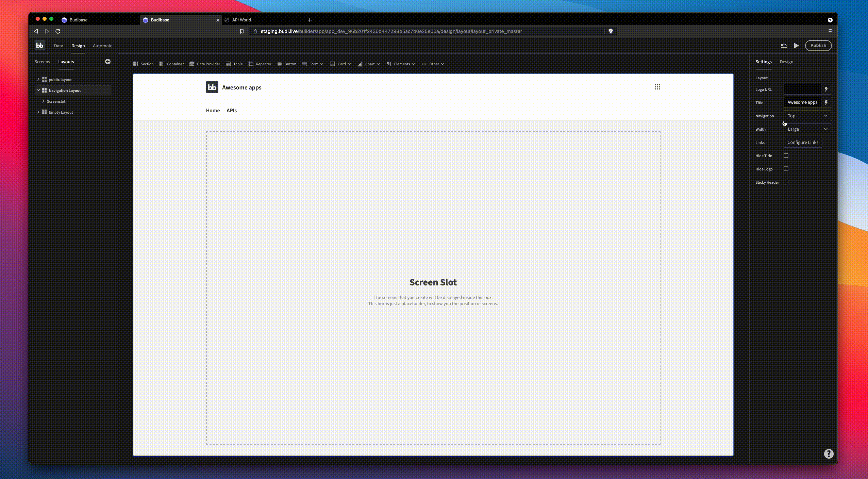Check the Hide Logo option
The height and width of the screenshot is (479, 868).
coord(785,169)
